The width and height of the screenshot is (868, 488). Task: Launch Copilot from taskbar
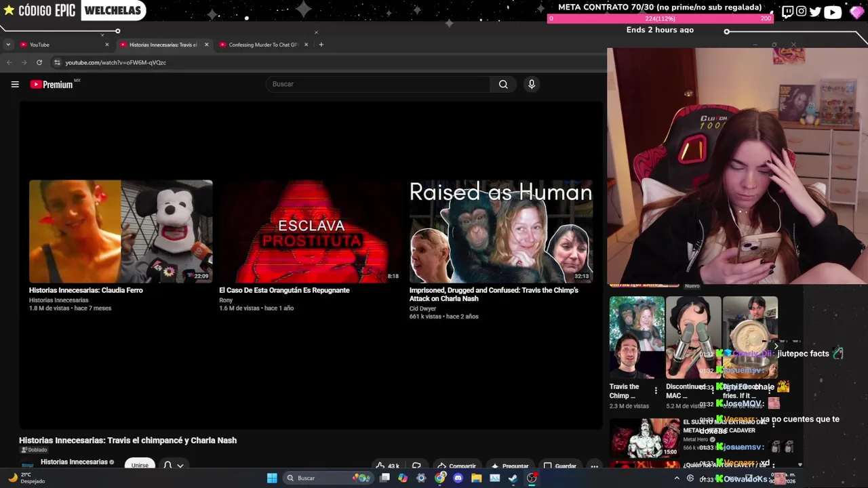coord(403,478)
